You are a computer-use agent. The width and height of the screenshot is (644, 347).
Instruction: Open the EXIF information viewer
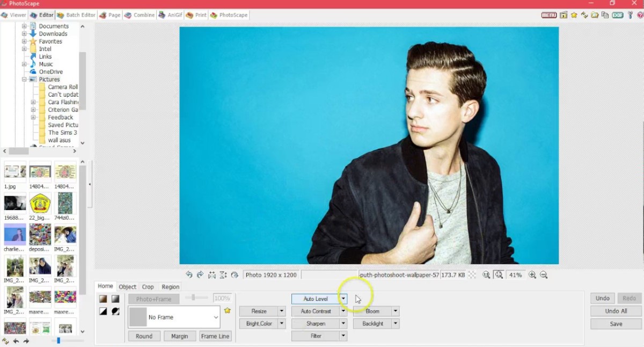click(x=617, y=15)
